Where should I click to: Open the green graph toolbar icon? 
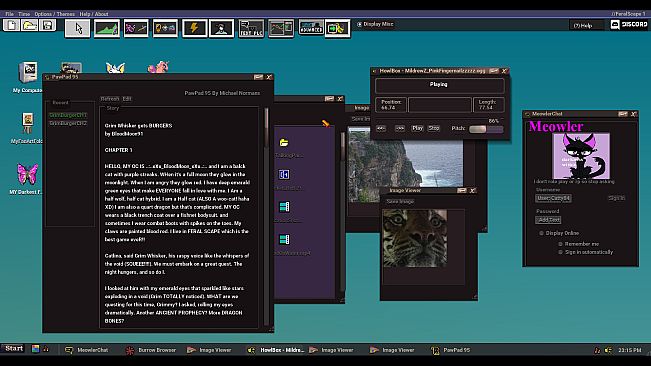107,28
